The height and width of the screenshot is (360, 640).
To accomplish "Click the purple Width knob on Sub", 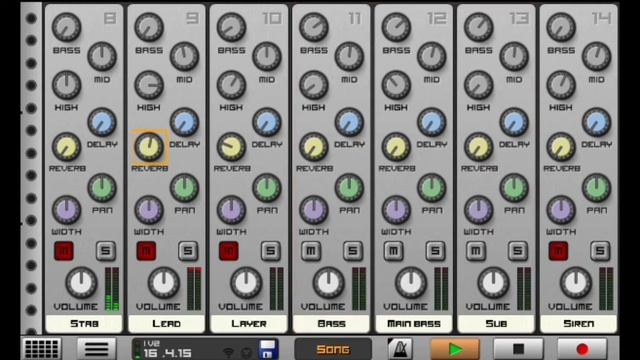I will click(479, 210).
